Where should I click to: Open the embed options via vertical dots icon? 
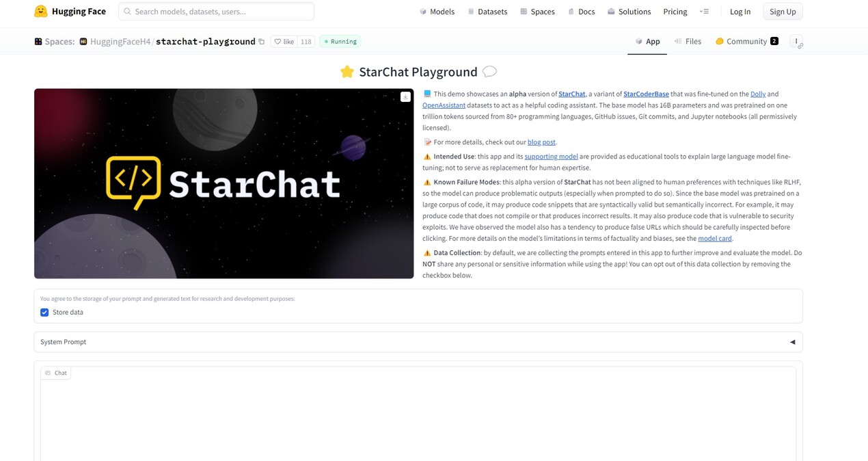(796, 41)
